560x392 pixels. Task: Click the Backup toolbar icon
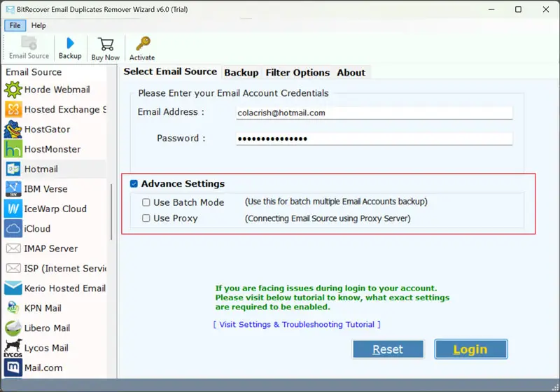point(70,47)
